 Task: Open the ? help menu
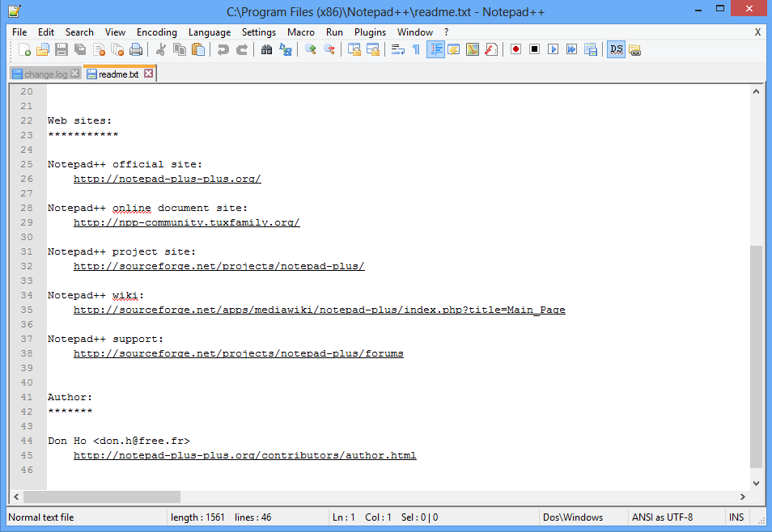(446, 32)
